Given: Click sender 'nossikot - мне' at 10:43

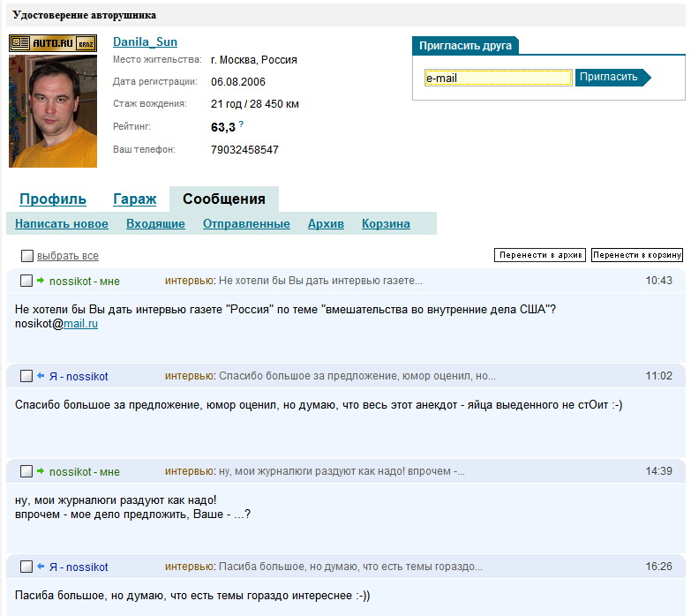Looking at the screenshot, I should point(85,282).
